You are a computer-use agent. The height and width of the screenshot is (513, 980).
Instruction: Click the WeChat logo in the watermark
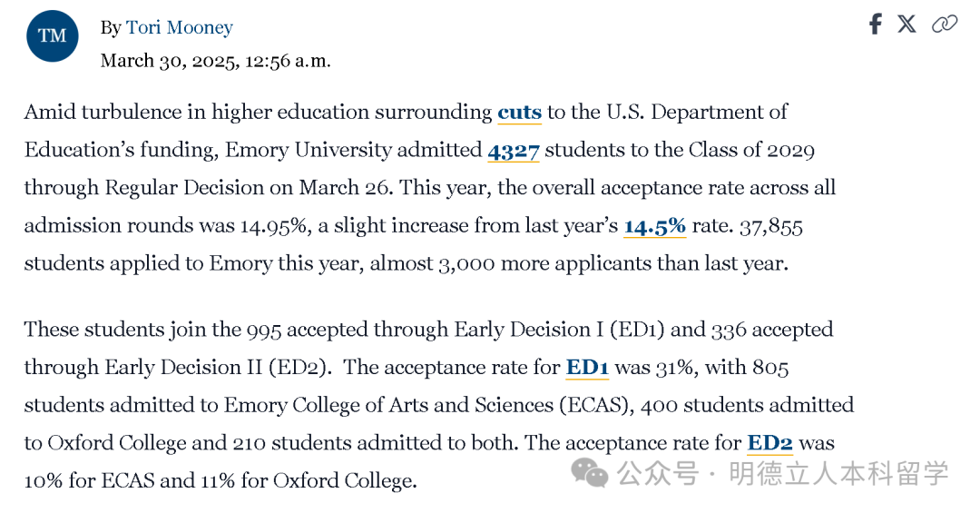[x=590, y=472]
